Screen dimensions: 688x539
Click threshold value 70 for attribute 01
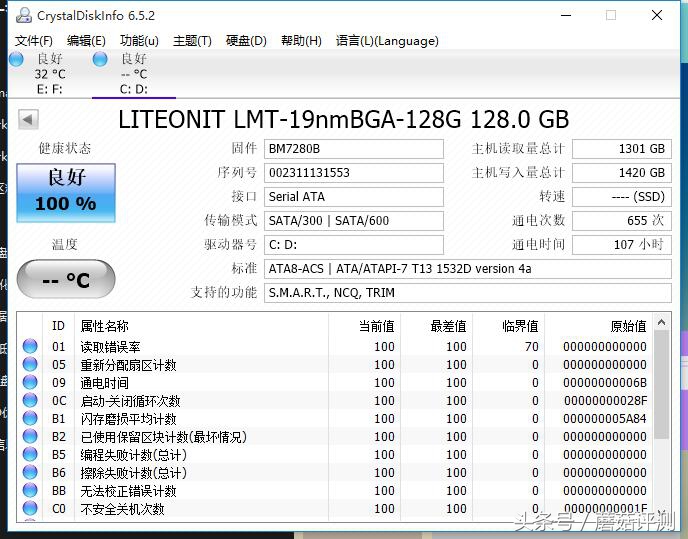[x=531, y=347]
